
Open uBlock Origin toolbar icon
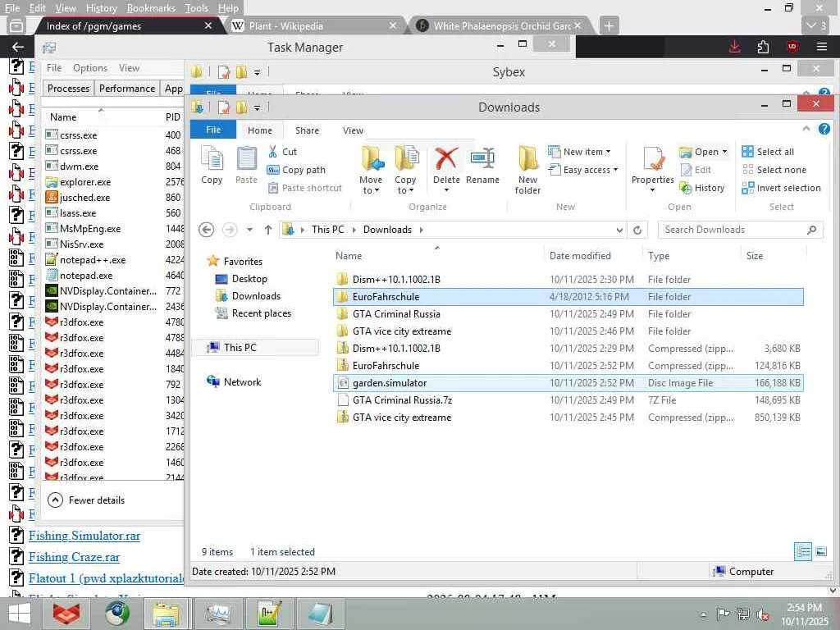792,47
